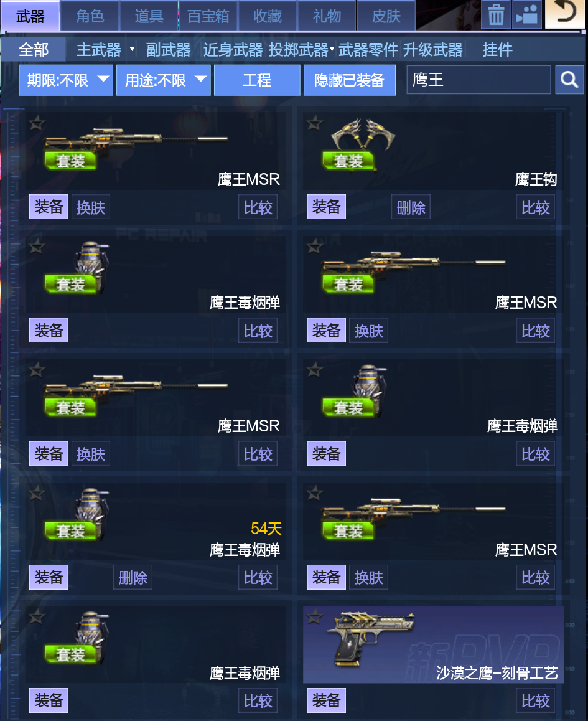Viewport: 588px width, 721px height.
Task: Click 套装 badge on first 鹰王MSR
Action: point(70,161)
